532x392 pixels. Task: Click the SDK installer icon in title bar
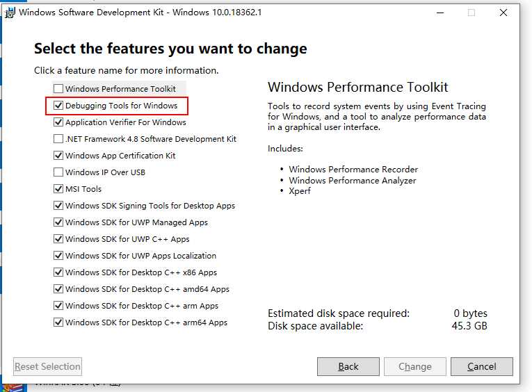pos(10,13)
